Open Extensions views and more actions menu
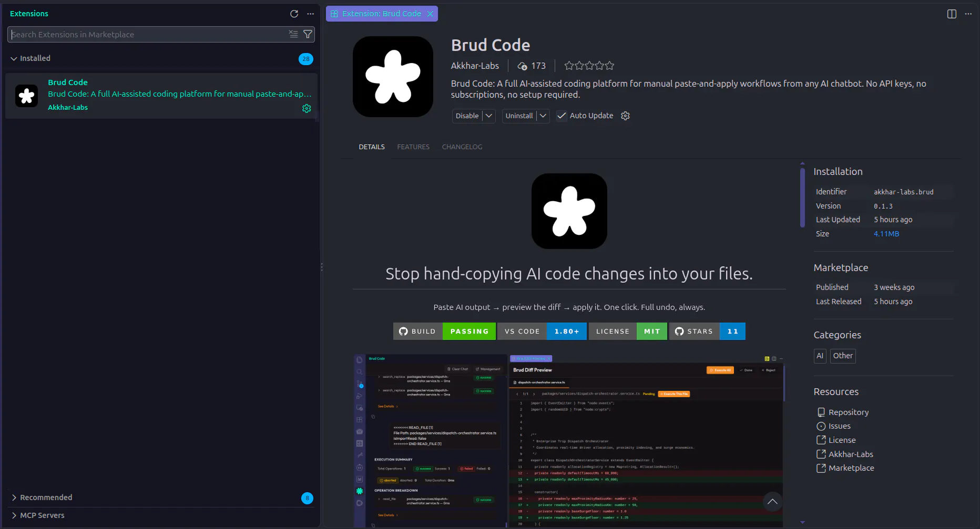The image size is (980, 529). (x=311, y=14)
